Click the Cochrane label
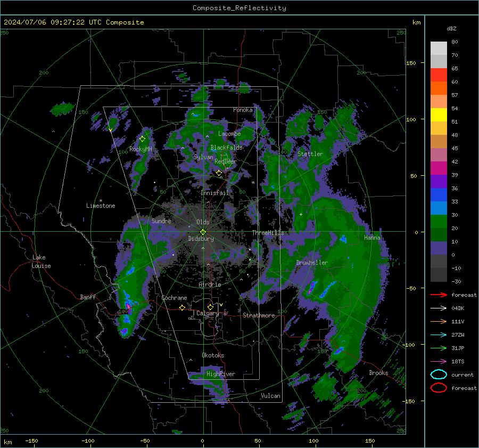This screenshot has width=479, height=448. (x=174, y=298)
